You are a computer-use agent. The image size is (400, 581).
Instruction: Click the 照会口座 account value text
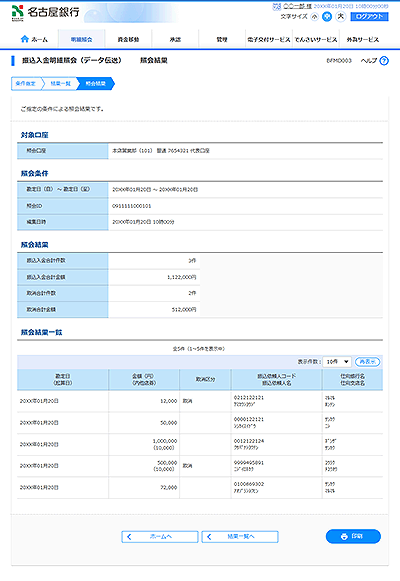tap(161, 151)
